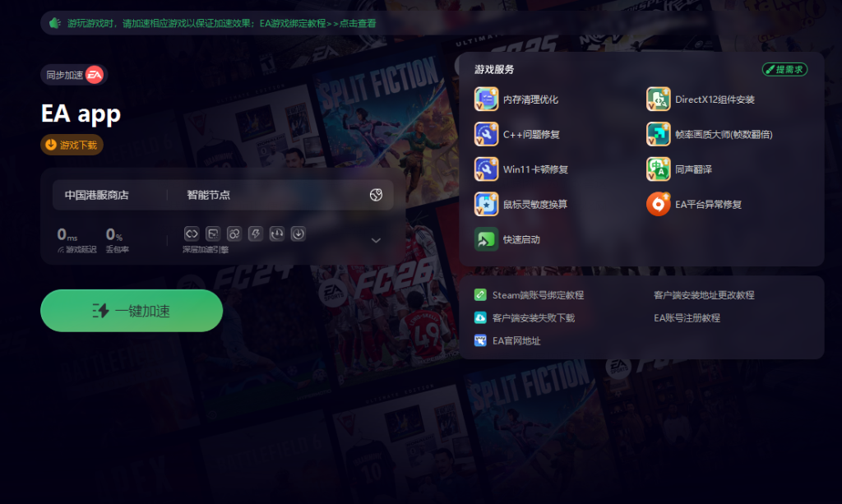Click the 一键加速 accelerate button
This screenshot has width=842, height=504.
(132, 311)
